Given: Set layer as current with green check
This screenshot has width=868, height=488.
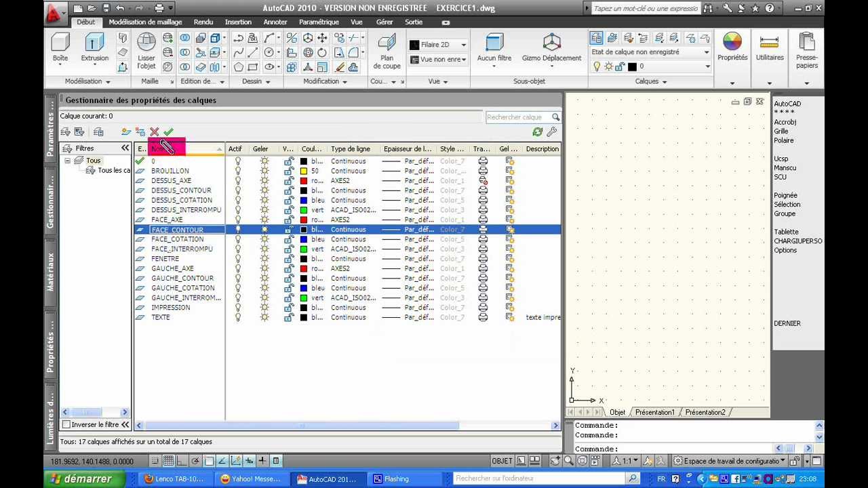Looking at the screenshot, I should click(168, 132).
